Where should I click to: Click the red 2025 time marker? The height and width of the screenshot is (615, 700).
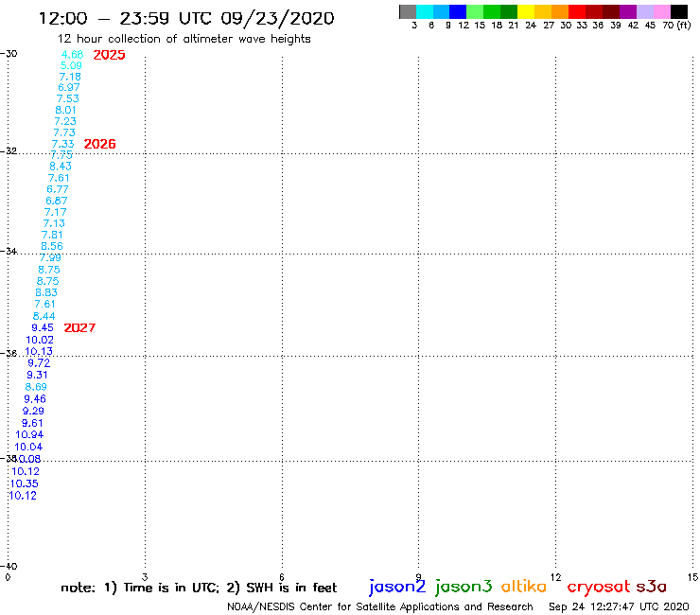point(109,55)
